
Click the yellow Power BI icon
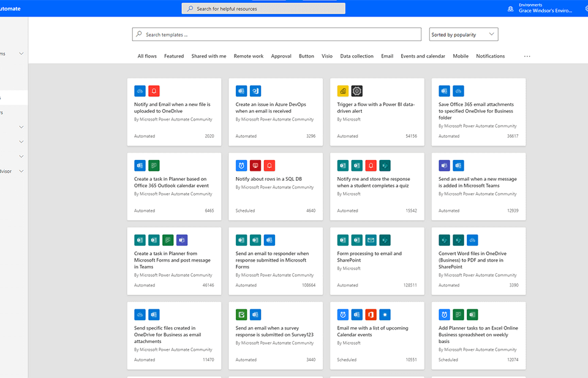click(343, 91)
